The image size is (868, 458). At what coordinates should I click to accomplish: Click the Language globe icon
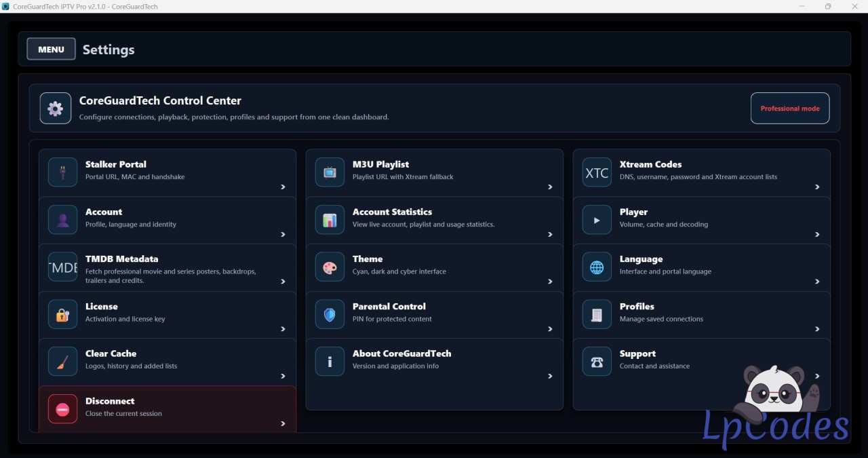click(x=597, y=267)
